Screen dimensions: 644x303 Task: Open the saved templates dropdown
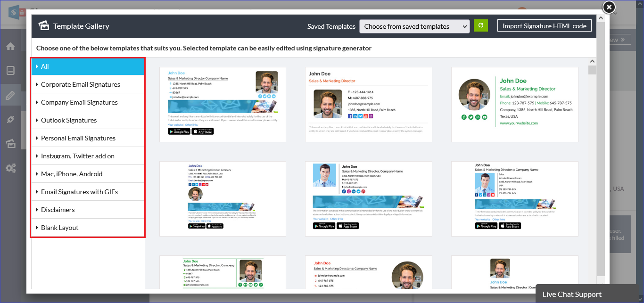coord(414,26)
